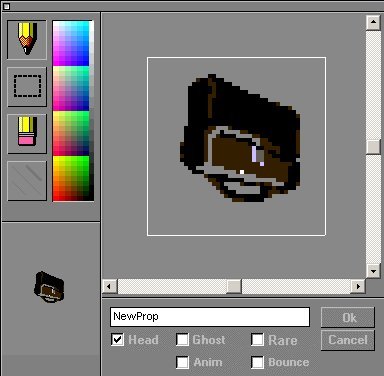This screenshot has height=376, width=384.
Task: Click the small window system icon
Action: click(6, 6)
